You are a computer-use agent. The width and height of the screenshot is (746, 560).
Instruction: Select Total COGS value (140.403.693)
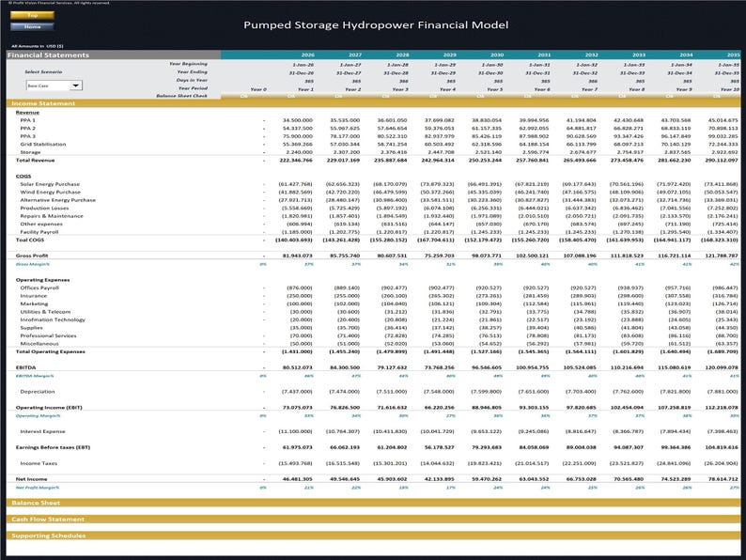[294, 241]
